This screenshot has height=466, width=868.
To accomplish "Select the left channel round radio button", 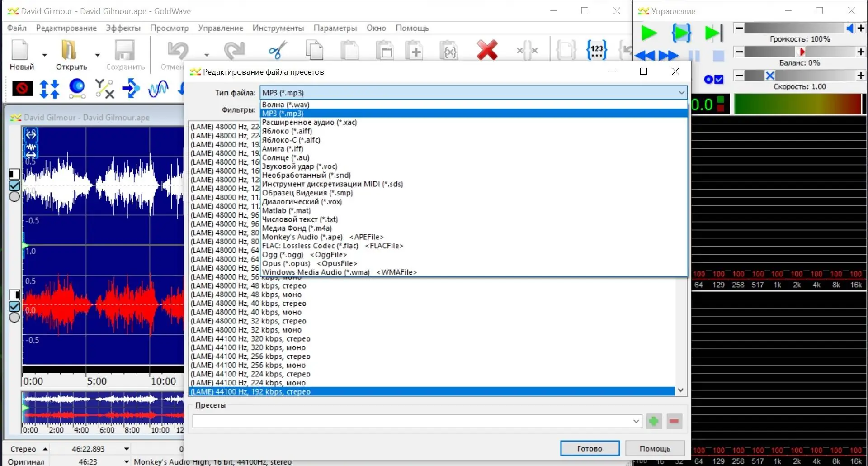I will 14,196.
